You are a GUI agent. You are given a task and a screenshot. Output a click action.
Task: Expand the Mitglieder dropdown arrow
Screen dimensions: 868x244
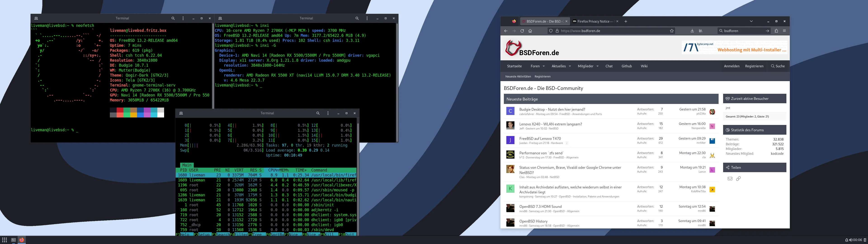tap(597, 66)
